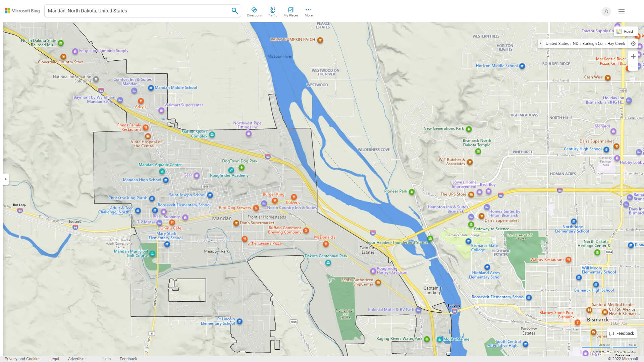The height and width of the screenshot is (362, 644).
Task: Click the Privacy and Cookies link
Action: click(22, 358)
